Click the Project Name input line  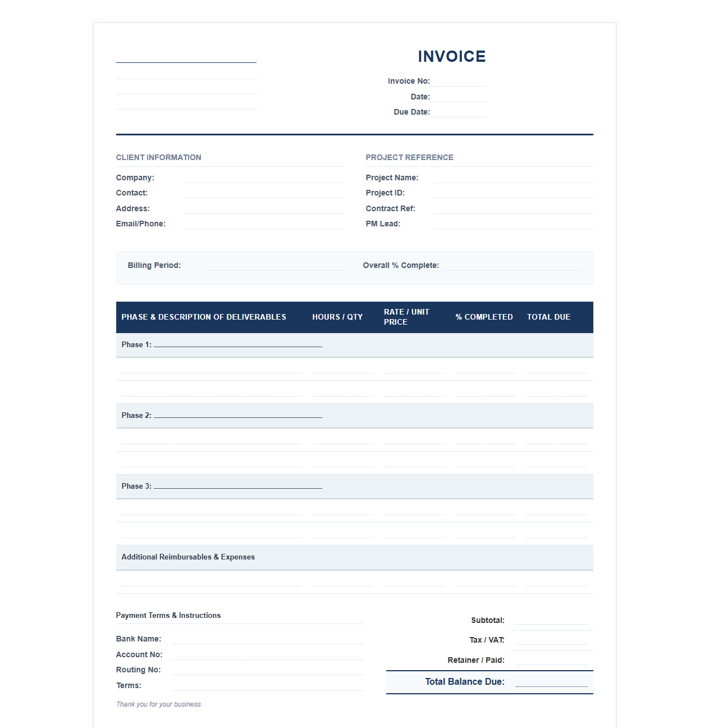coord(513,178)
